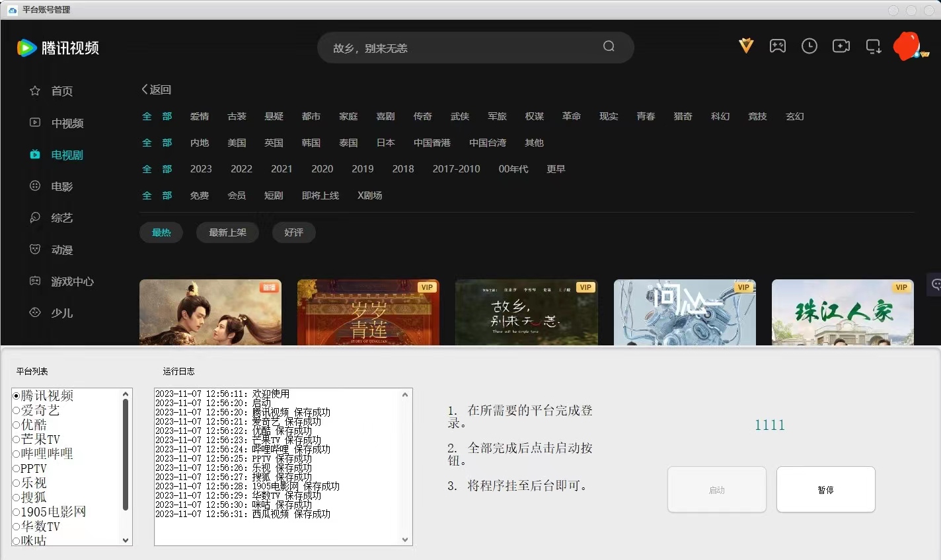Open the user avatar profile

tap(906, 46)
